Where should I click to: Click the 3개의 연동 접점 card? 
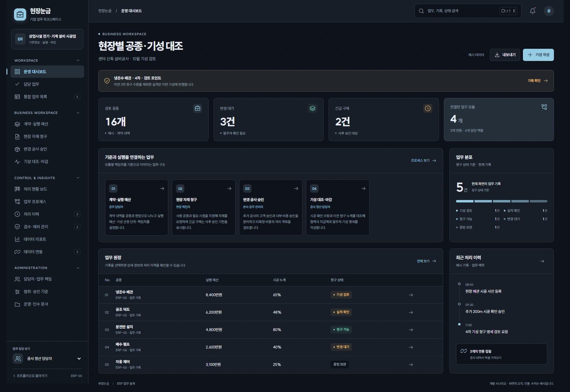[x=502, y=354]
